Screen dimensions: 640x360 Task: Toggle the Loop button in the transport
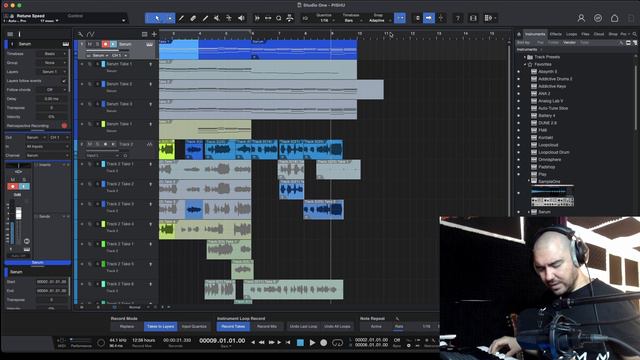(x=337, y=343)
